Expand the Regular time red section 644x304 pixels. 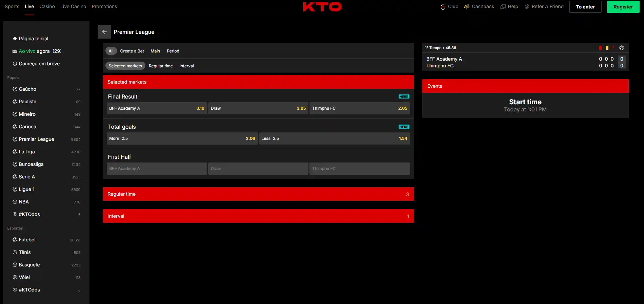pos(258,194)
